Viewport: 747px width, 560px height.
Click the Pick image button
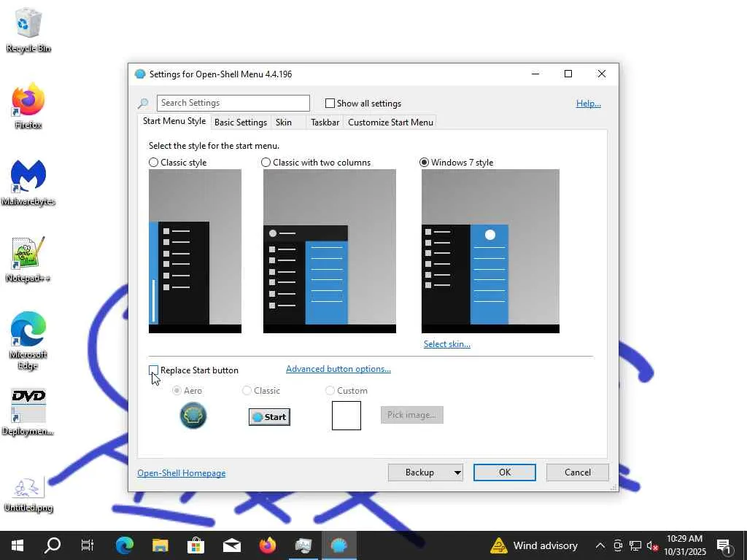point(411,415)
